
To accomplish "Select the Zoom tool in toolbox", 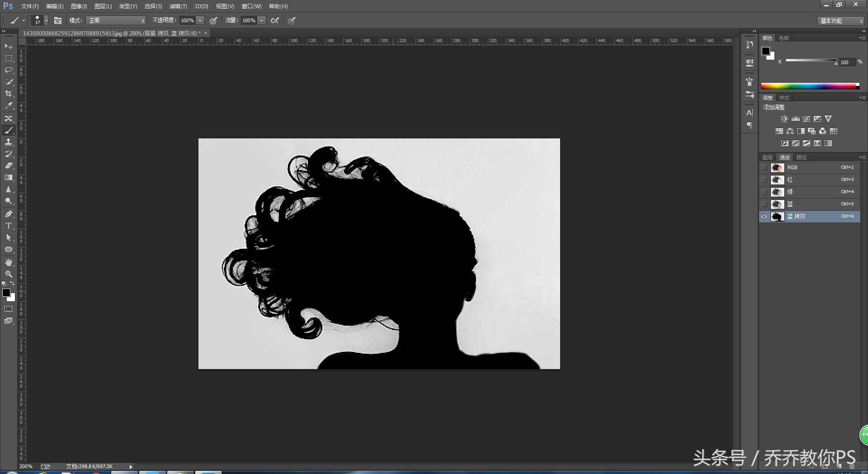I will click(x=9, y=274).
